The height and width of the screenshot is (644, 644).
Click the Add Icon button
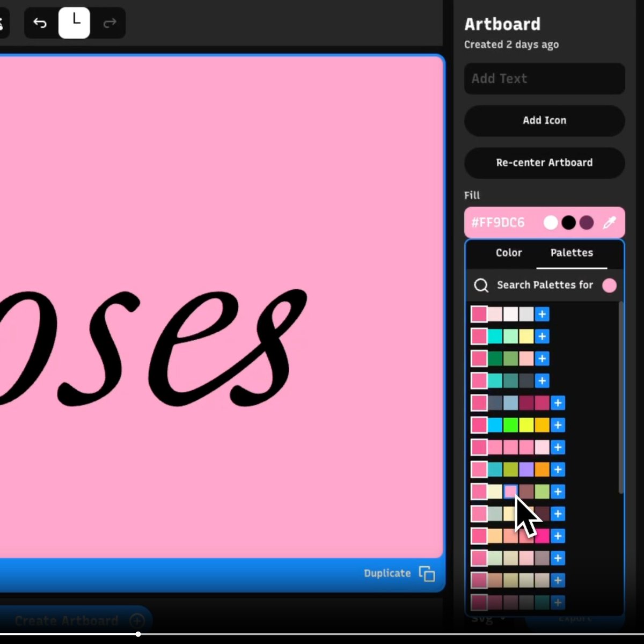[x=544, y=120]
